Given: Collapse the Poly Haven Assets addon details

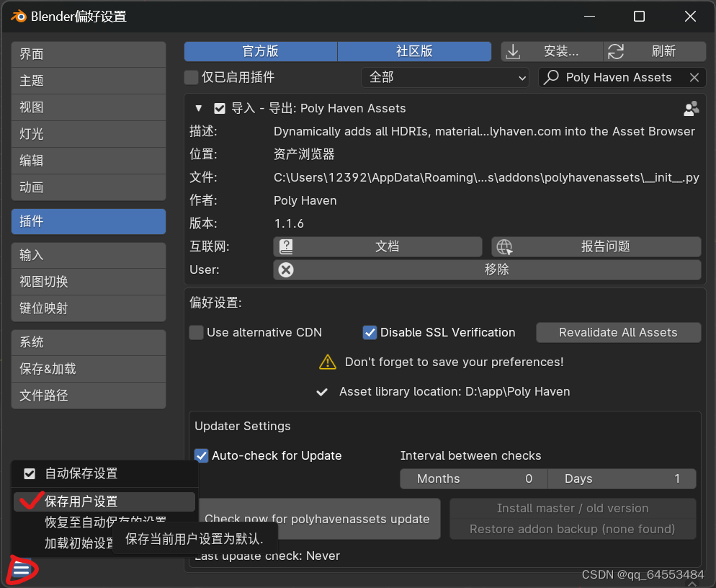Looking at the screenshot, I should coord(199,108).
